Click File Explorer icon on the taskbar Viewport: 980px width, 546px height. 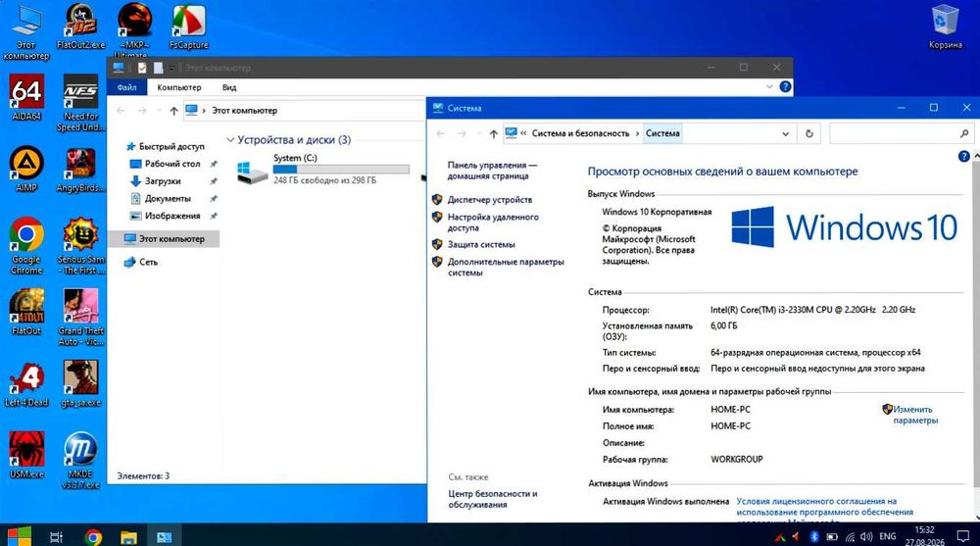(x=128, y=536)
